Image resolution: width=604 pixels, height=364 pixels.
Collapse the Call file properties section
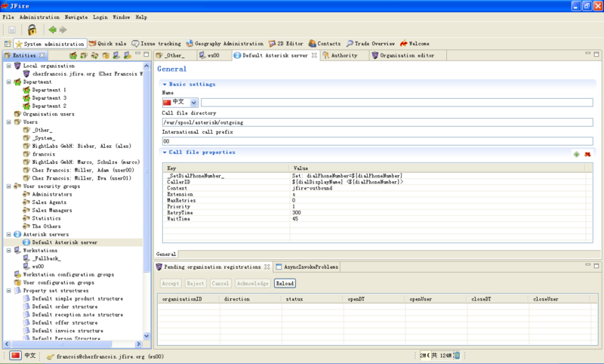click(165, 153)
